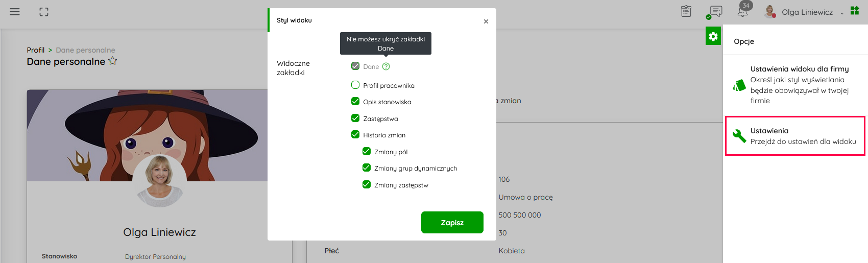Uncheck the Zastępstwa checkbox
The image size is (868, 263).
(x=355, y=118)
